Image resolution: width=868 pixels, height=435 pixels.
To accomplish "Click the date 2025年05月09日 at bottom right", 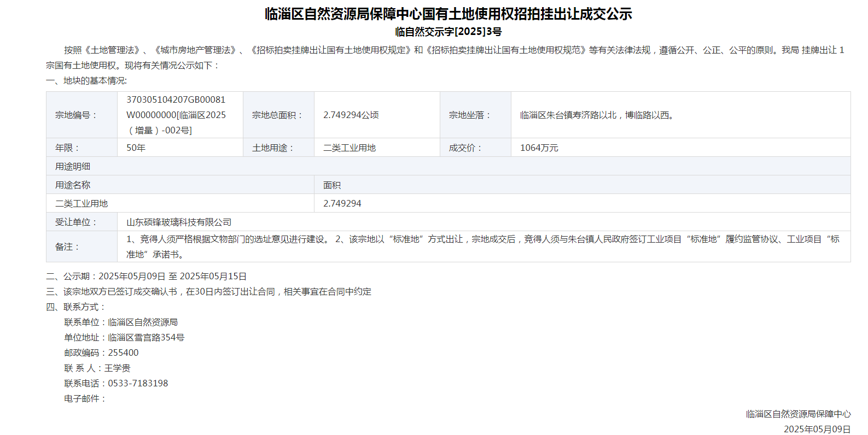I will 817,429.
